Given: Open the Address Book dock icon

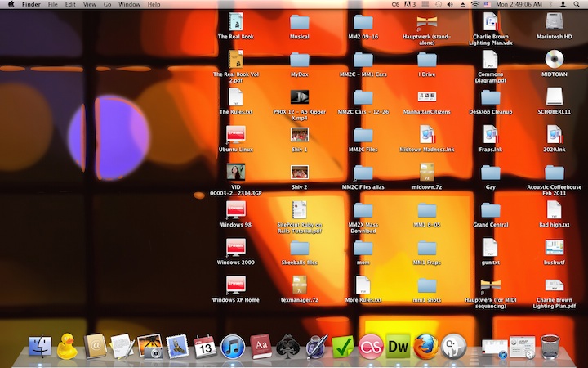Looking at the screenshot, I should (95, 347).
